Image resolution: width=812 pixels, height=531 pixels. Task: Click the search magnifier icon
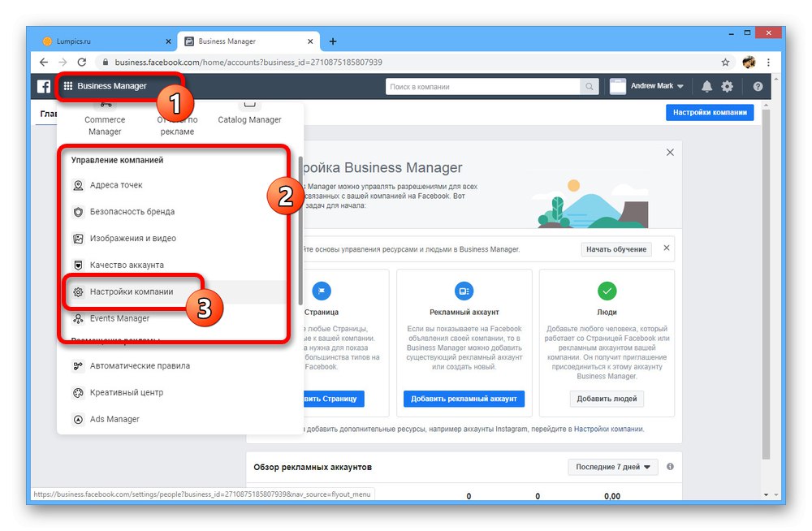point(590,87)
